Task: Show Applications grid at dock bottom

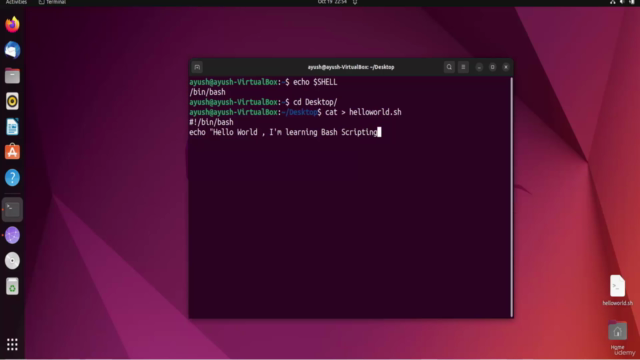Action: pos(12,344)
